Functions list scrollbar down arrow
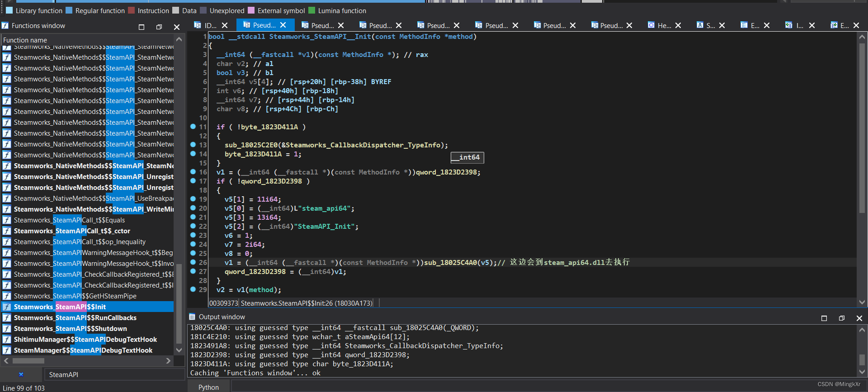This screenshot has width=868, height=392. pos(179,350)
